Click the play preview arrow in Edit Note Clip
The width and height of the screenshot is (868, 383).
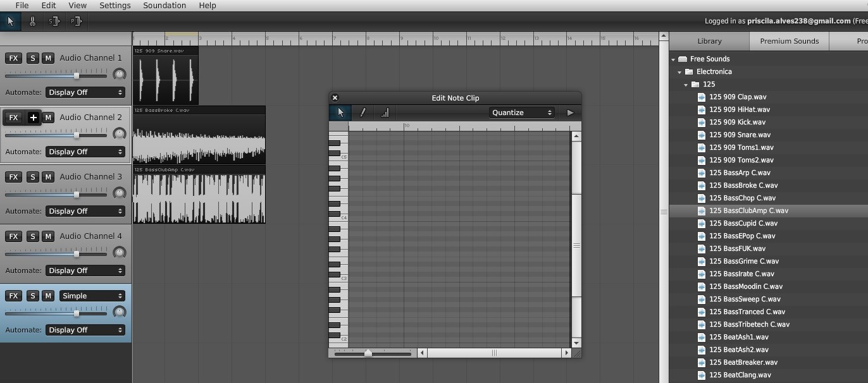(569, 112)
